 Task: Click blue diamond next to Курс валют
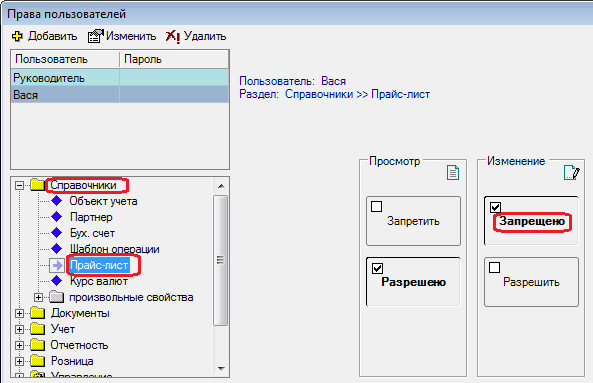[x=57, y=281]
